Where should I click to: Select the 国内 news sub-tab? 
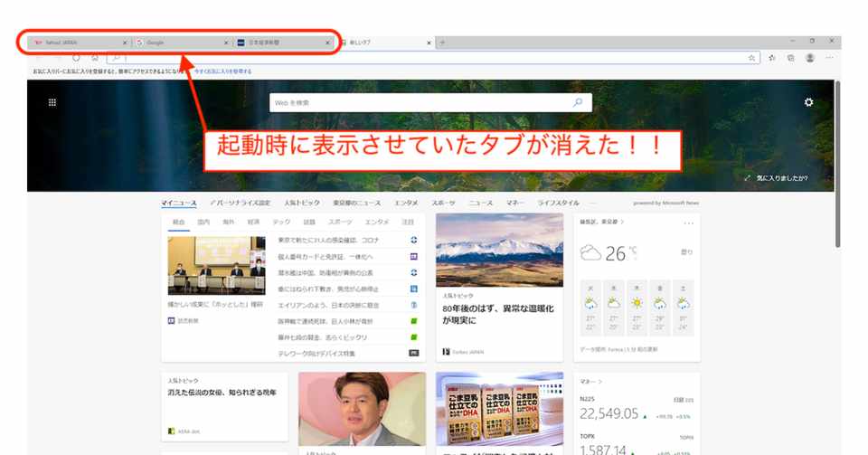pyautogui.click(x=203, y=222)
